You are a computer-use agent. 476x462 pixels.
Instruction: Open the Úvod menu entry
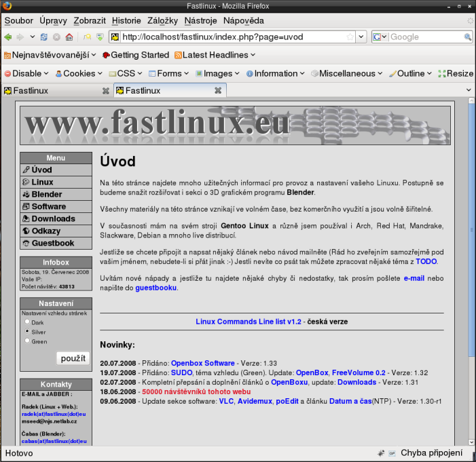point(56,170)
